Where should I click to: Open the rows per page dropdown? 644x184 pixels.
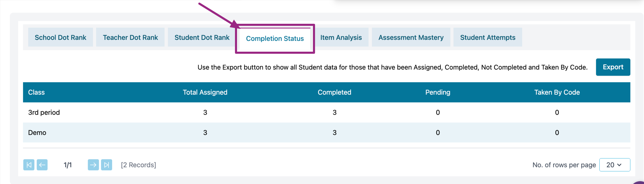click(614, 165)
